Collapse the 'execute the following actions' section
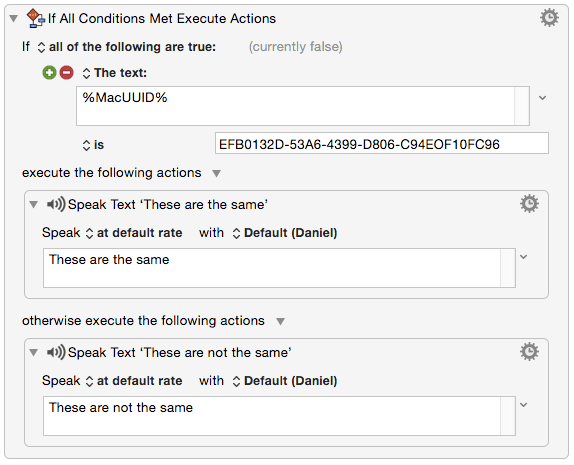Screen dimensions: 574x465 click(x=217, y=173)
